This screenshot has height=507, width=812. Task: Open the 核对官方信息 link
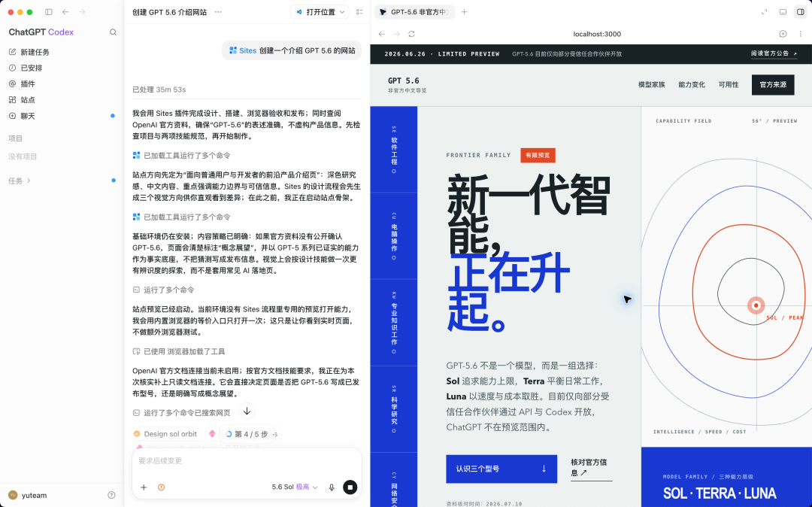click(590, 468)
